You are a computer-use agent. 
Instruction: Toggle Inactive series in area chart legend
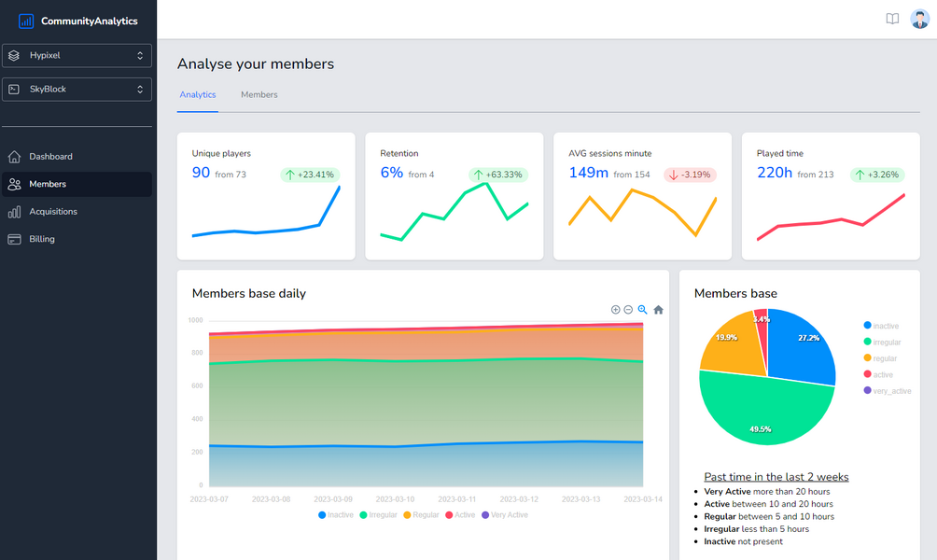click(x=335, y=515)
